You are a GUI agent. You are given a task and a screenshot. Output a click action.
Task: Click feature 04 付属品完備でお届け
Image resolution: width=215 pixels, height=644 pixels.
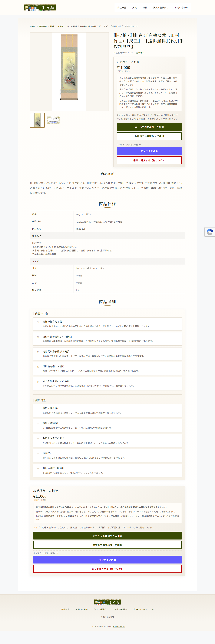click(x=107, y=369)
